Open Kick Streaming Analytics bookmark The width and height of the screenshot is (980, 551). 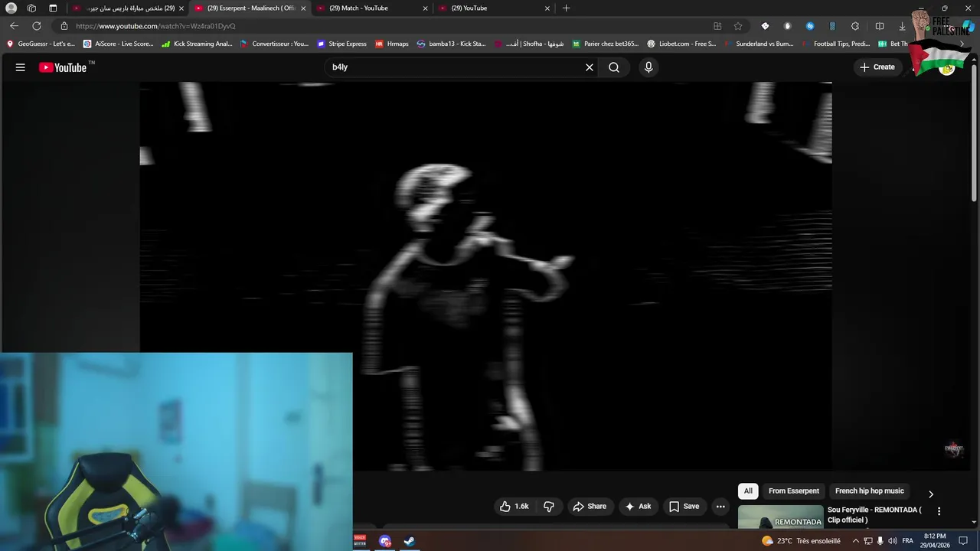197,44
